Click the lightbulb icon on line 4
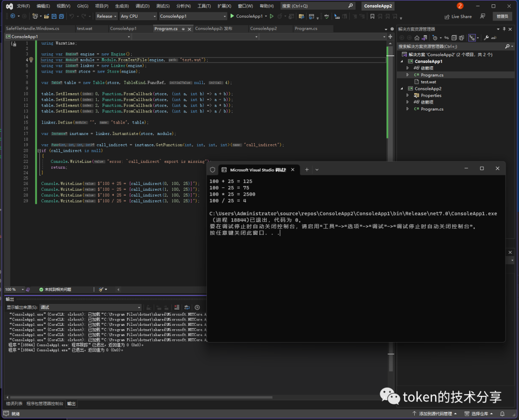Image resolution: width=519 pixels, height=420 pixels. click(x=31, y=60)
